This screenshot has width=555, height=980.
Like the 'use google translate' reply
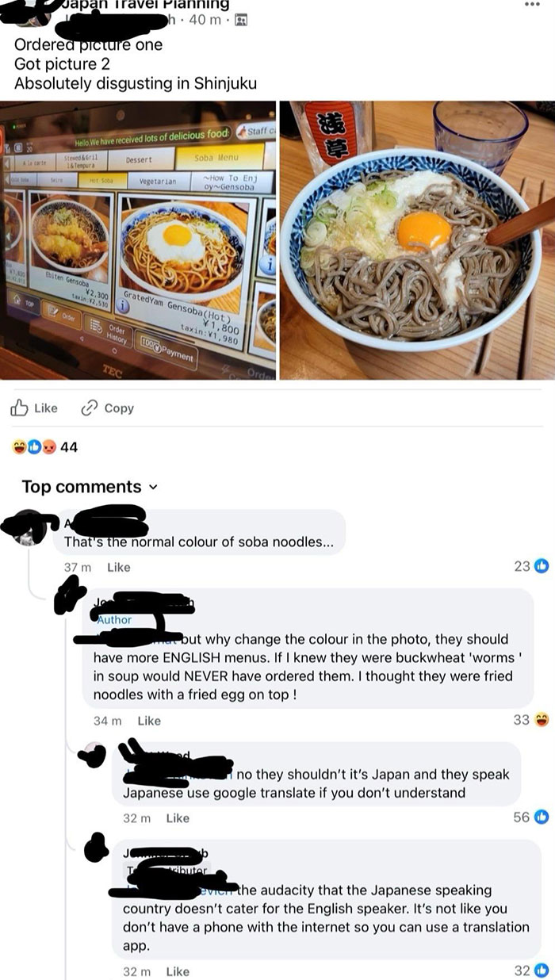click(x=178, y=817)
